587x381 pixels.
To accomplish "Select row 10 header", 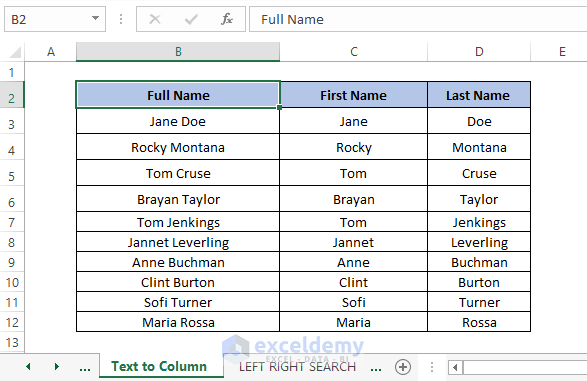I will click(x=12, y=282).
